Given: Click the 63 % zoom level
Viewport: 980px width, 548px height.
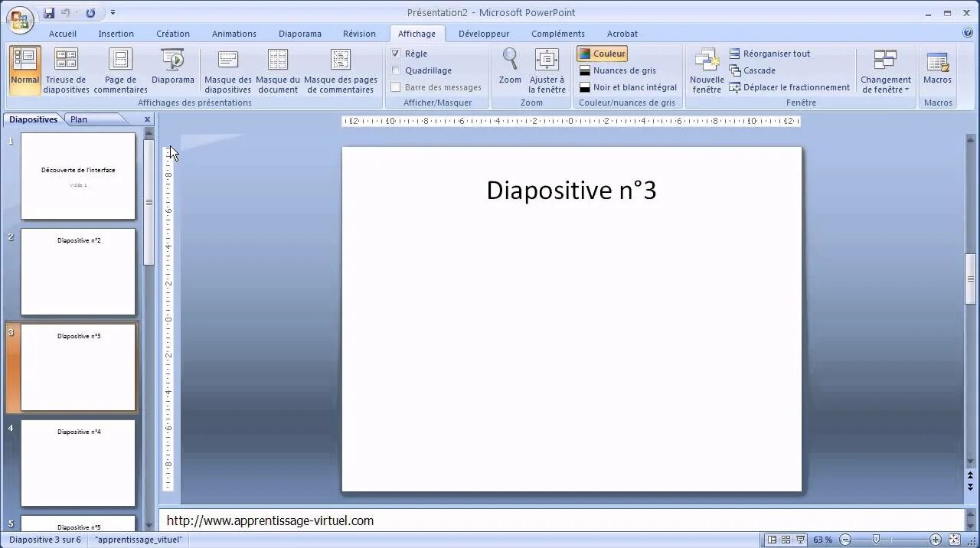Looking at the screenshot, I should pyautogui.click(x=822, y=540).
